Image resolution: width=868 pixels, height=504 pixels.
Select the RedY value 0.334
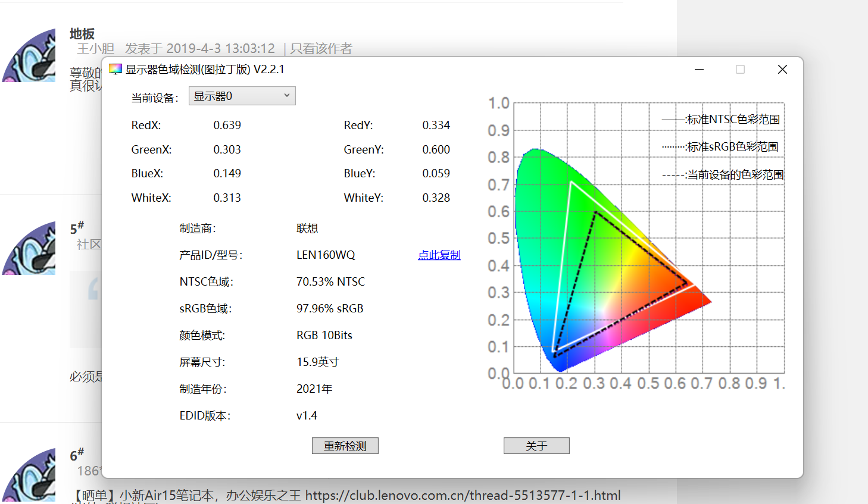tap(436, 125)
